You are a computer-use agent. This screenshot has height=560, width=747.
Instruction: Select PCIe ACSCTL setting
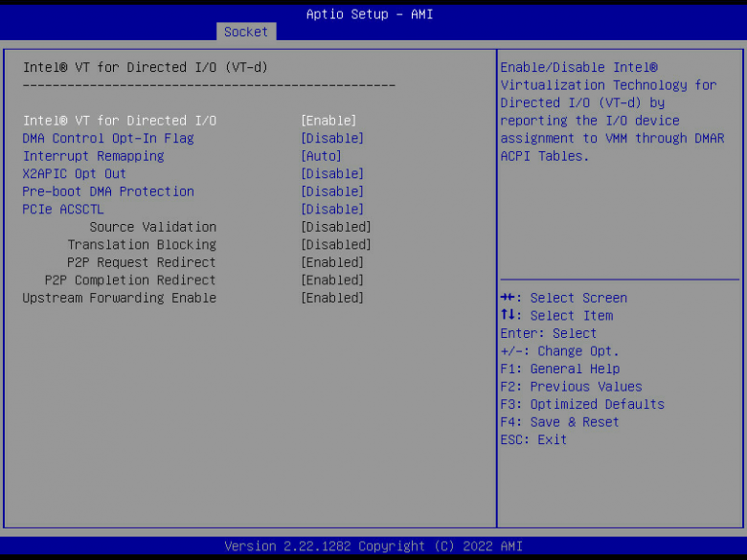pos(63,209)
